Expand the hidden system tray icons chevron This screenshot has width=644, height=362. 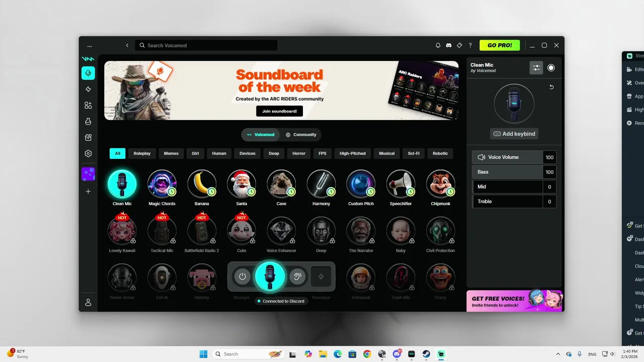557,354
